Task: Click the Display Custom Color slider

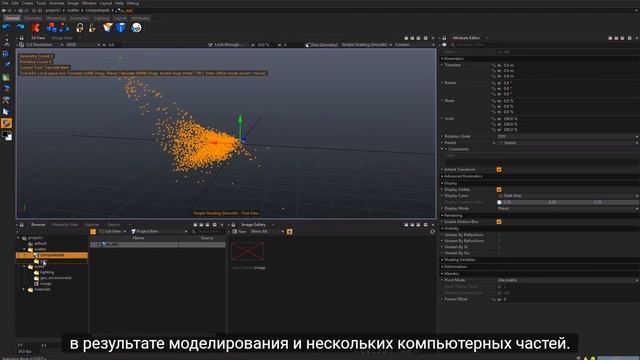Action: click(567, 202)
